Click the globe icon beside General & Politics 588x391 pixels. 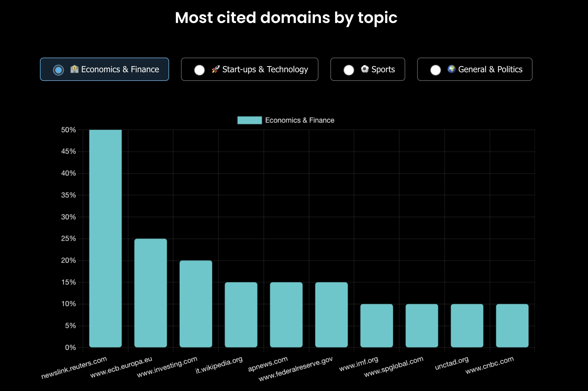[452, 69]
